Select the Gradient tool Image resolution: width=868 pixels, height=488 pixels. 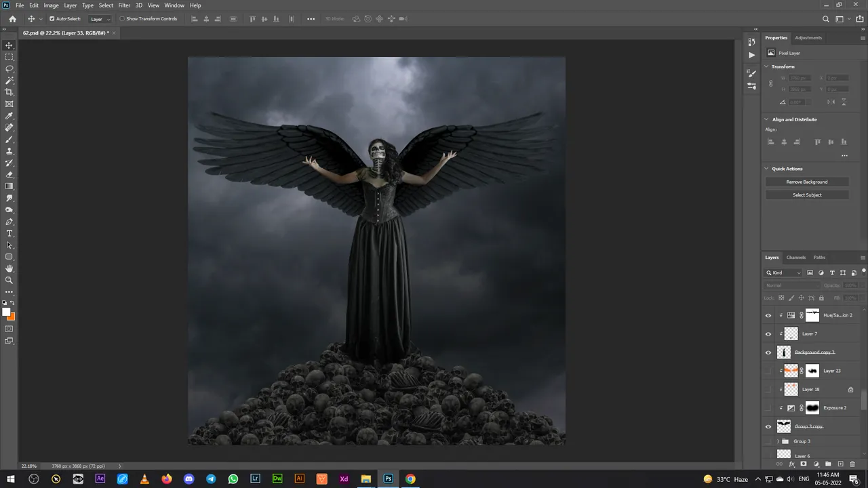(x=9, y=186)
